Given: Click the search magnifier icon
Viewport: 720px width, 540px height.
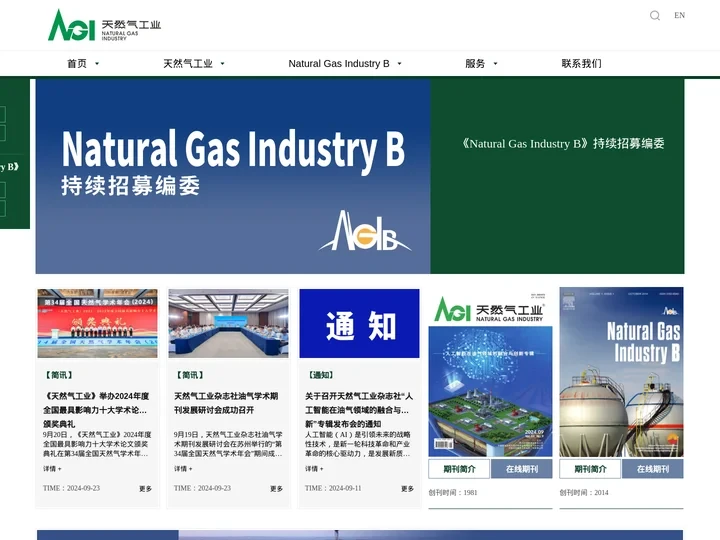Looking at the screenshot, I should tap(655, 16).
